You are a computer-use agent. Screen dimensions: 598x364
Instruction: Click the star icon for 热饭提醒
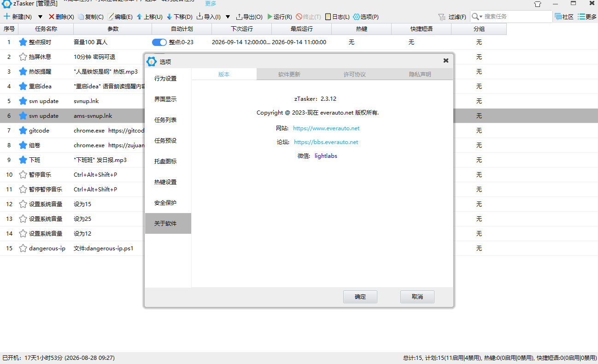pos(23,71)
